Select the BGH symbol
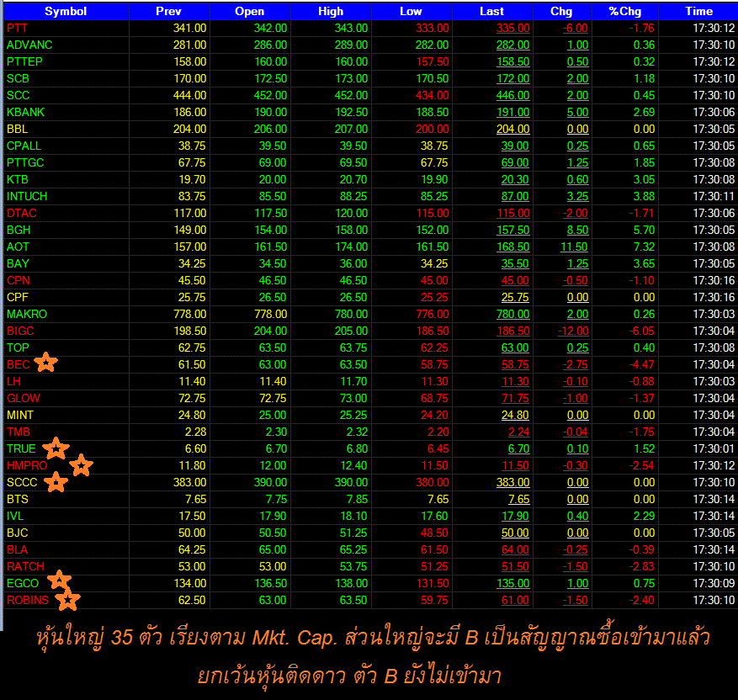 (x=19, y=230)
